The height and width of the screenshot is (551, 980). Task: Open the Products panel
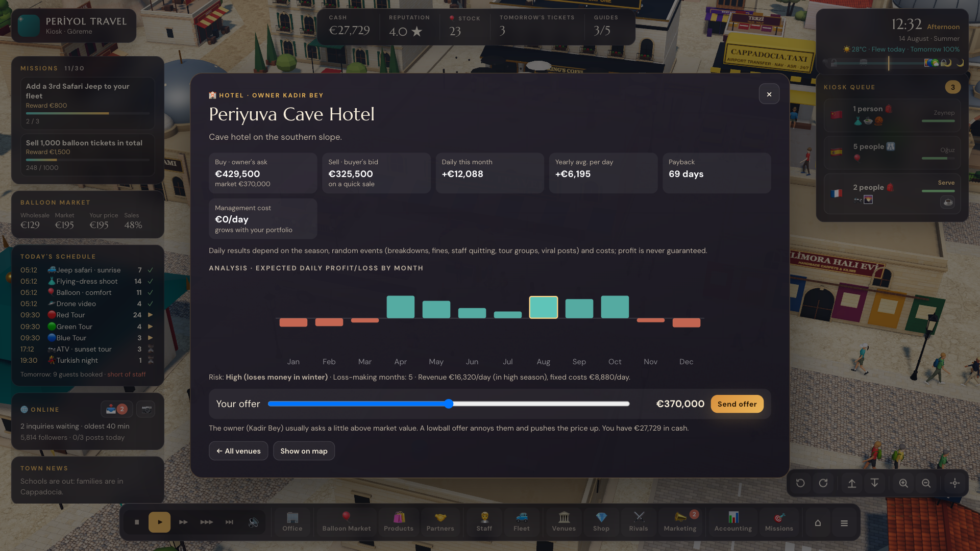(399, 521)
